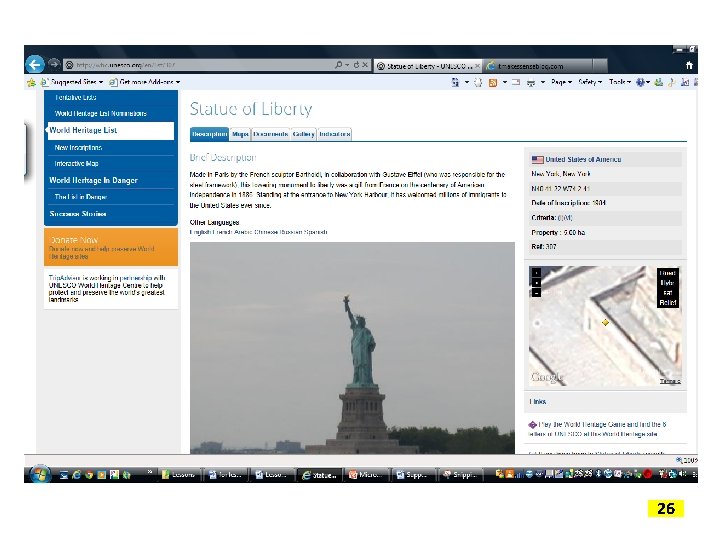Open the Tools menu dropdown
Image resolution: width=720 pixels, height=540 pixels.
[x=619, y=82]
